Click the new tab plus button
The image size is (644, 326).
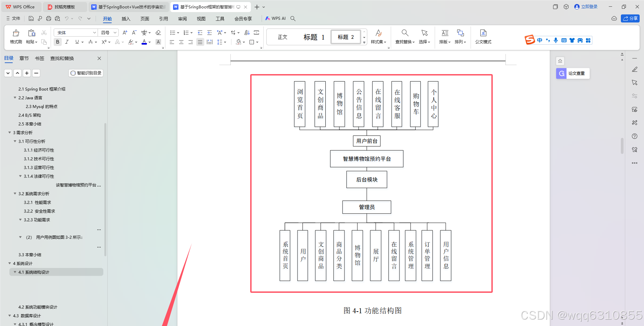(x=257, y=7)
